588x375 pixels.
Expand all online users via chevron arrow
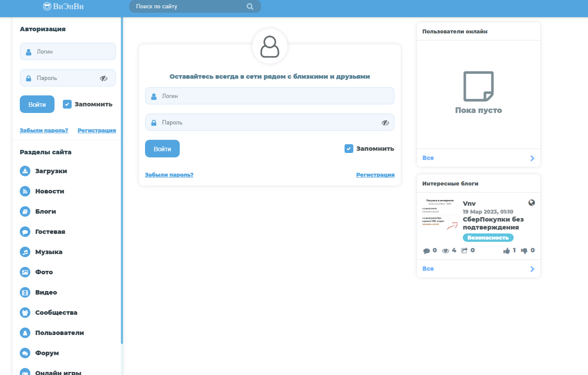[532, 158]
